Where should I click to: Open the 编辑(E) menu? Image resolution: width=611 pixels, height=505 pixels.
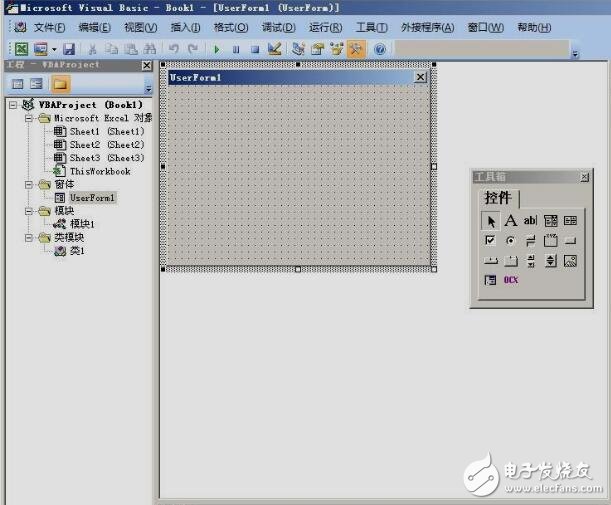coord(94,27)
